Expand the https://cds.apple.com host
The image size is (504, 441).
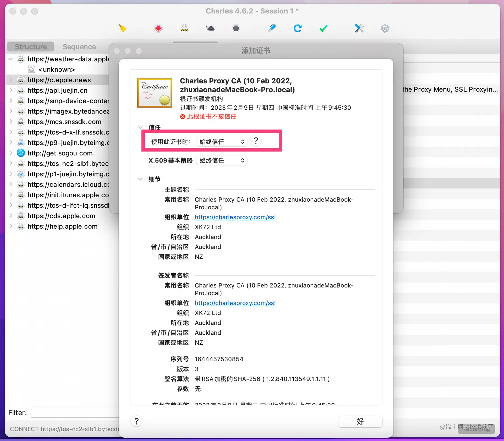tap(11, 216)
